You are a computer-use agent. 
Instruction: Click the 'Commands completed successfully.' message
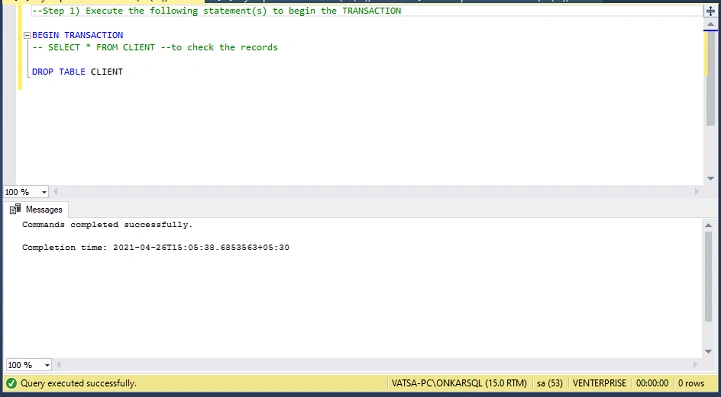(108, 225)
